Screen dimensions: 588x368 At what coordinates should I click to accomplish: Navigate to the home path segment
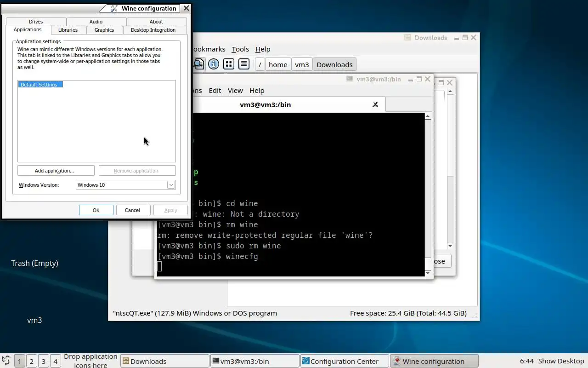point(278,64)
